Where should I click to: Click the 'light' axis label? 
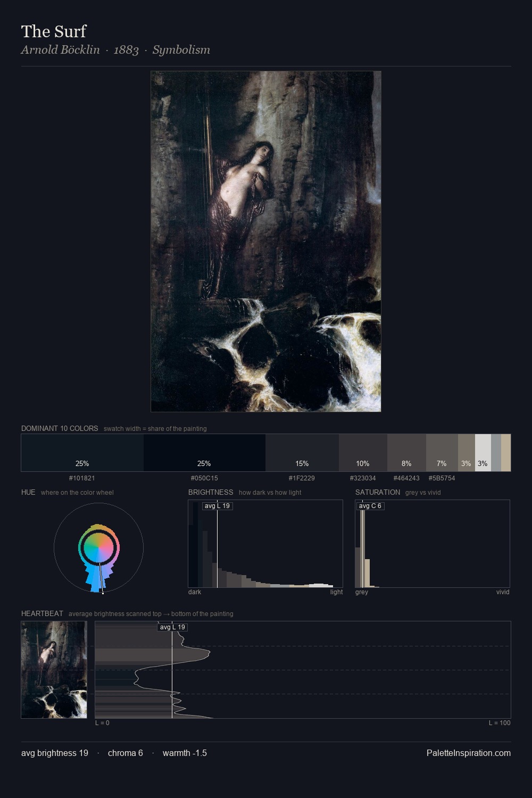(336, 592)
